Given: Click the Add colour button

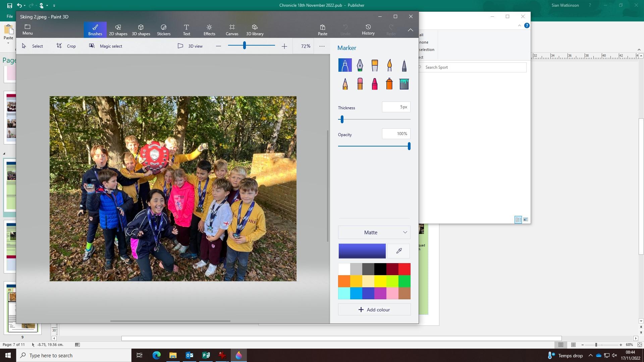Looking at the screenshot, I should [x=374, y=310].
